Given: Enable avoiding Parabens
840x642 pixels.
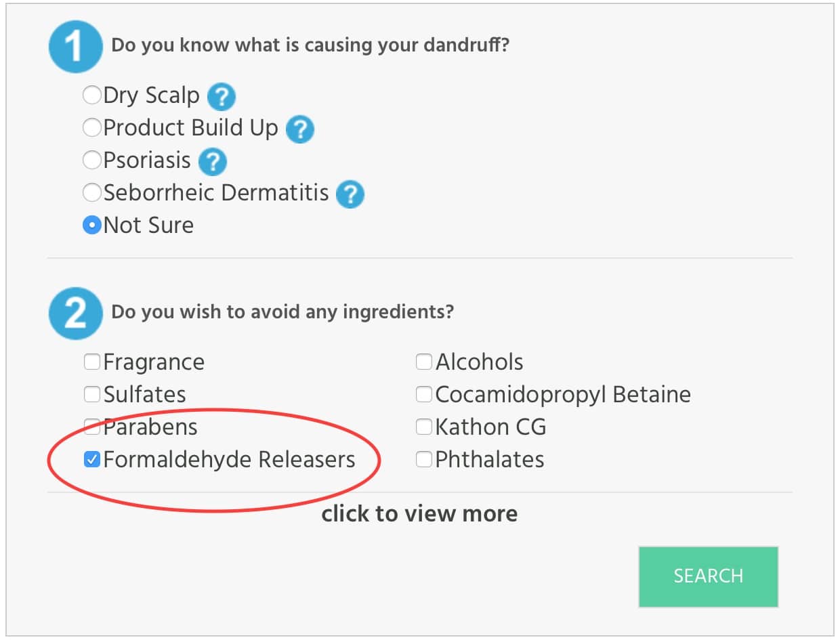Looking at the screenshot, I should [91, 427].
